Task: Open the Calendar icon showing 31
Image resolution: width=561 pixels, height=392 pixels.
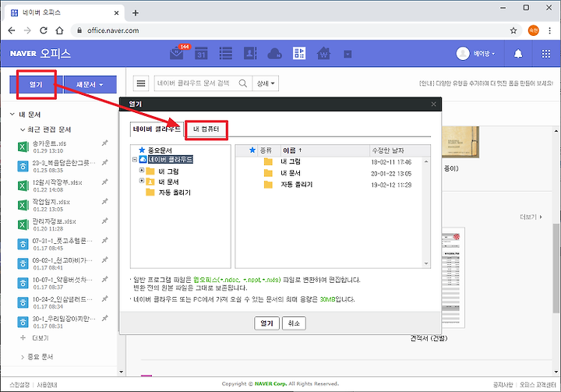Action: pos(202,54)
